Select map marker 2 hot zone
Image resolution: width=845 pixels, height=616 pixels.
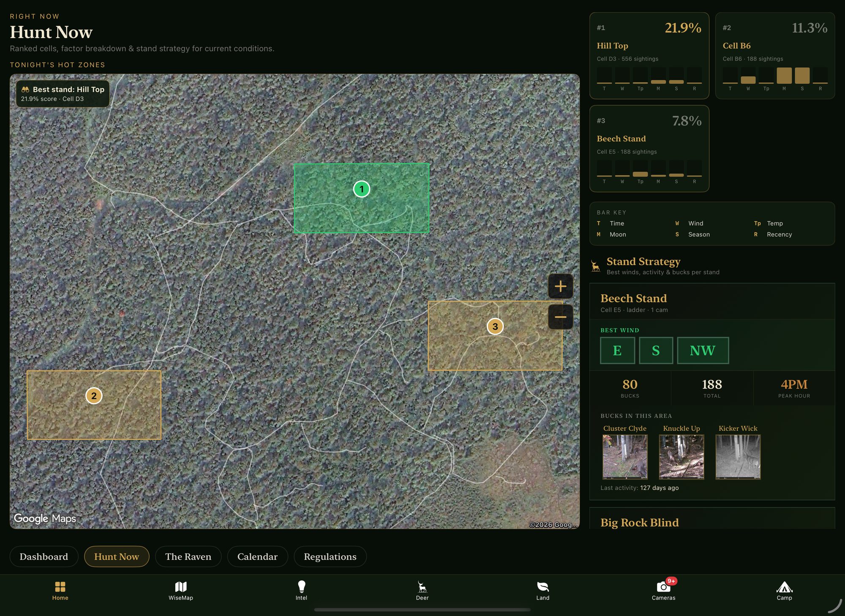(x=94, y=396)
